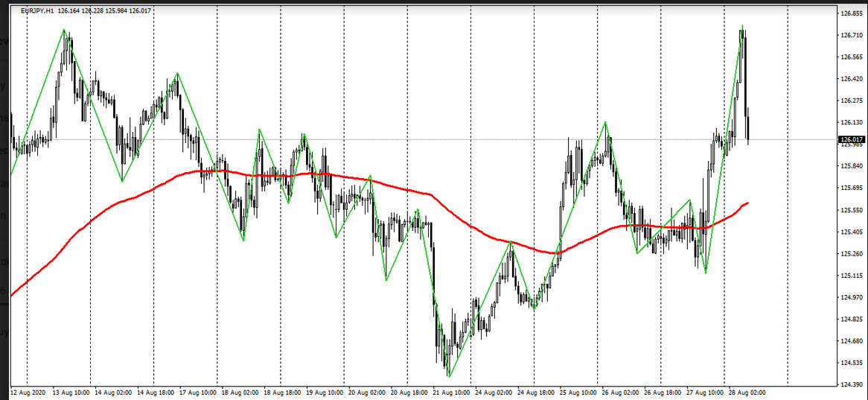The image size is (868, 400).
Task: Click the 19 Aug 10:00 time label
Action: click(x=326, y=391)
